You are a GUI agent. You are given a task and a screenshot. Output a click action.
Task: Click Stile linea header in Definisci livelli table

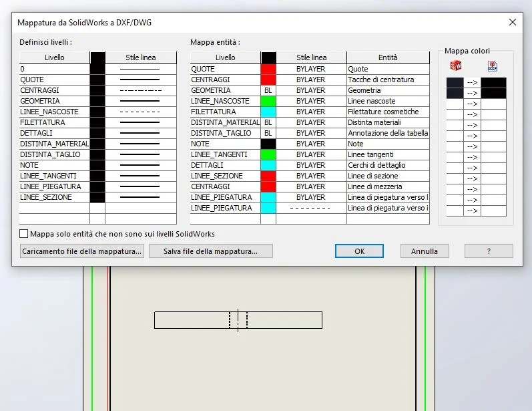141,57
